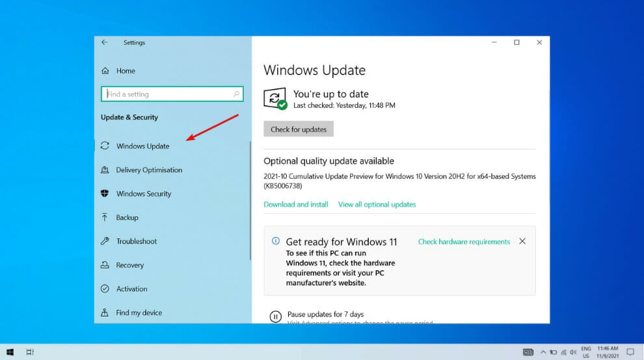Click the Find my device icon
This screenshot has width=644, height=360.
(x=105, y=313)
